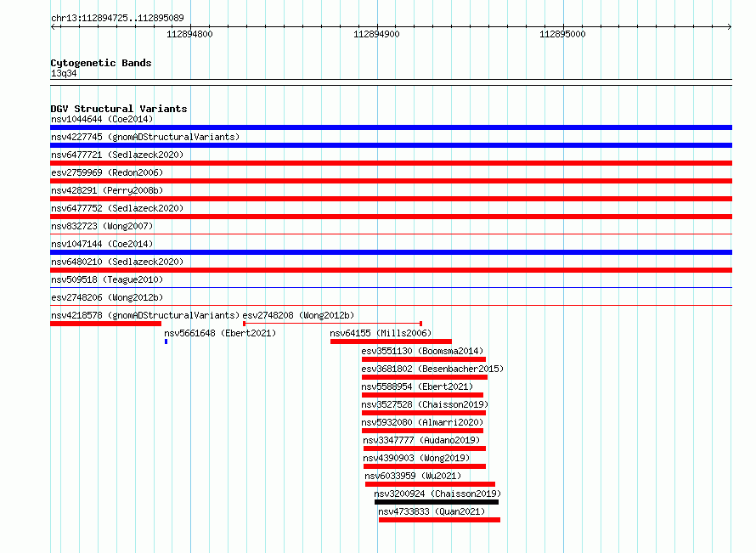Open the nsv5661648 (Ebert2021) variant

tap(220, 333)
